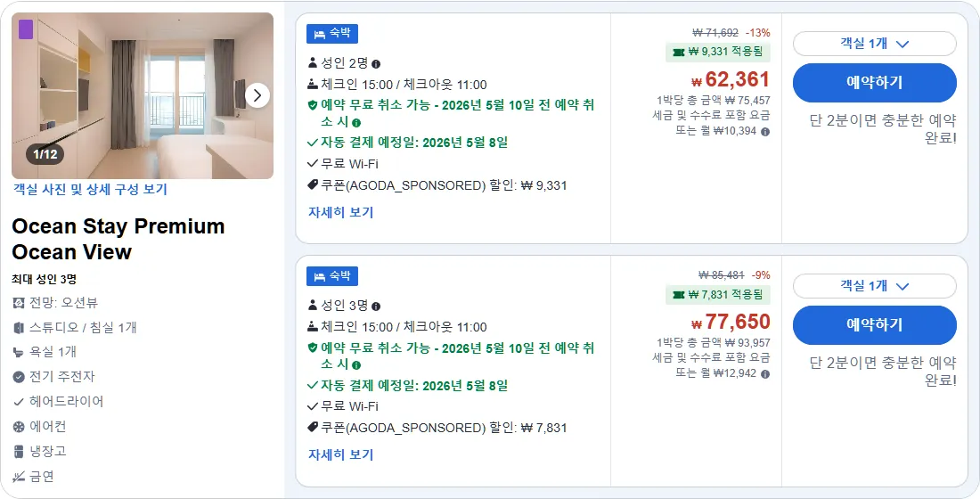Click 예약하기 for the ₩77,650 rate
Viewport: 980px width, 499px height.
click(x=874, y=325)
